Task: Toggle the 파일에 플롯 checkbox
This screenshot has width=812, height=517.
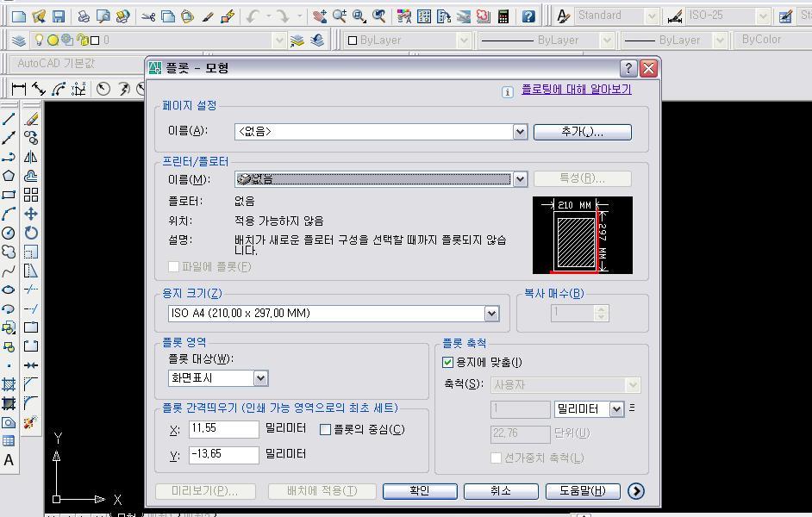Action: pos(174,266)
